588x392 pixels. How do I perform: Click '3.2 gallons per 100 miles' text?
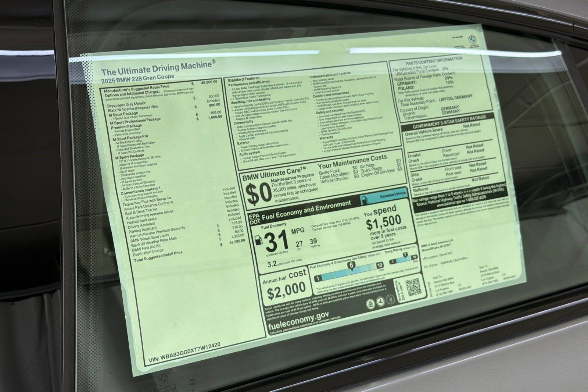284,263
